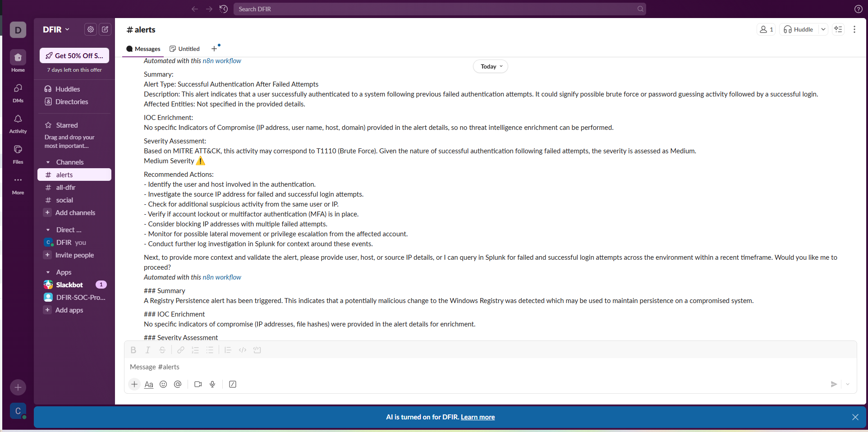The image size is (868, 432).
Task: Record a video clip in the message box
Action: pos(197,384)
